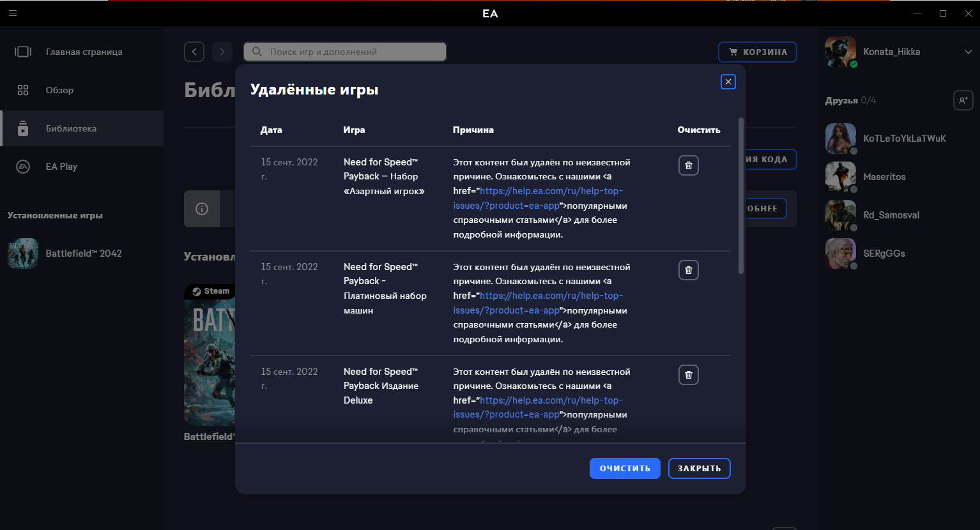Click the search magnifier icon
Image resolution: width=980 pixels, height=530 pixels.
tap(257, 52)
